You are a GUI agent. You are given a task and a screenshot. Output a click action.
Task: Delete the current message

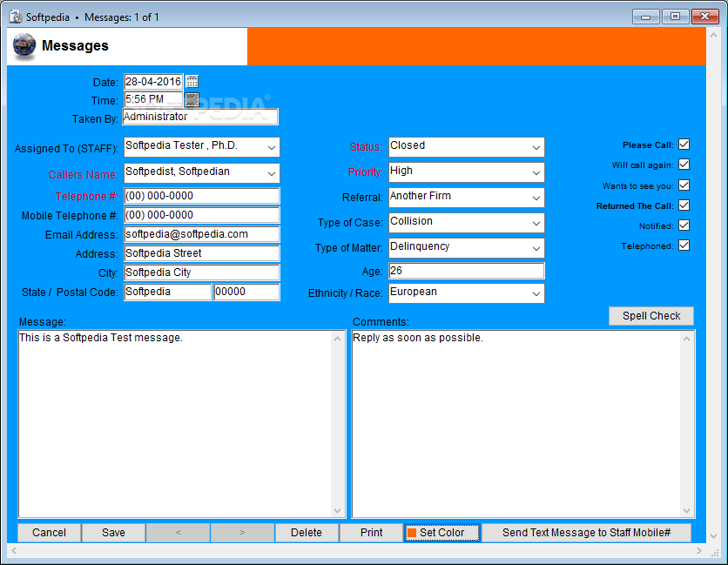tap(307, 533)
